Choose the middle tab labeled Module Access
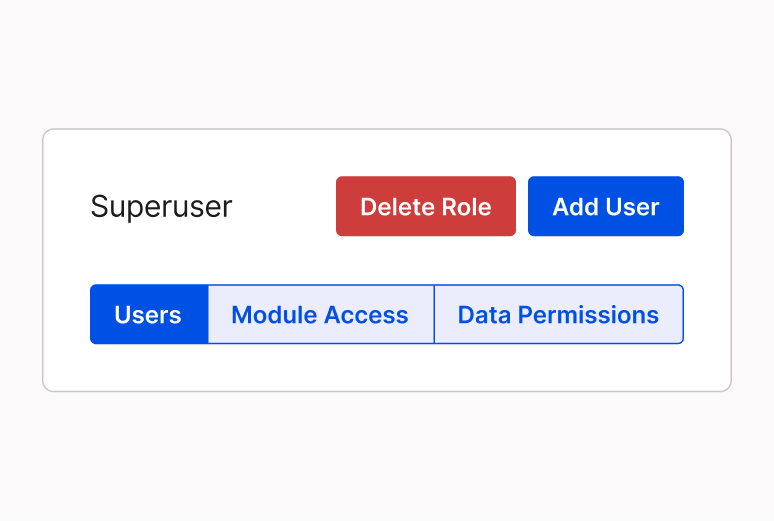The height and width of the screenshot is (521, 774). tap(321, 314)
